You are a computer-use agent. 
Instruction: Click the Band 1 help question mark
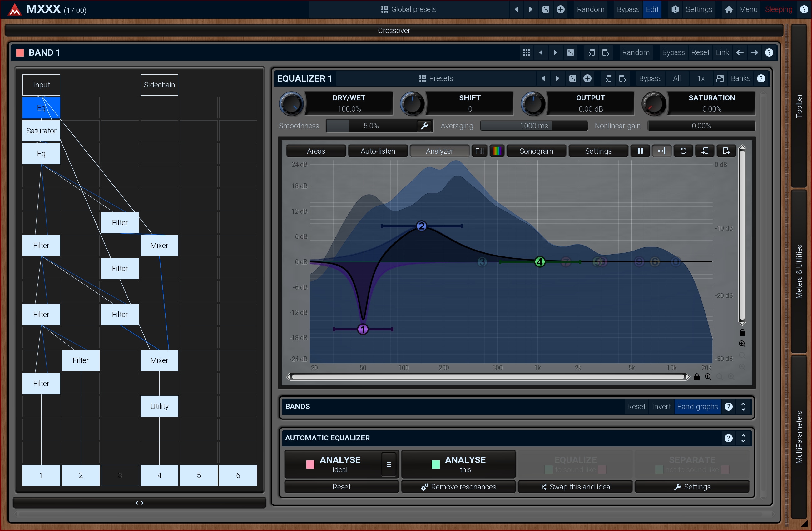769,52
